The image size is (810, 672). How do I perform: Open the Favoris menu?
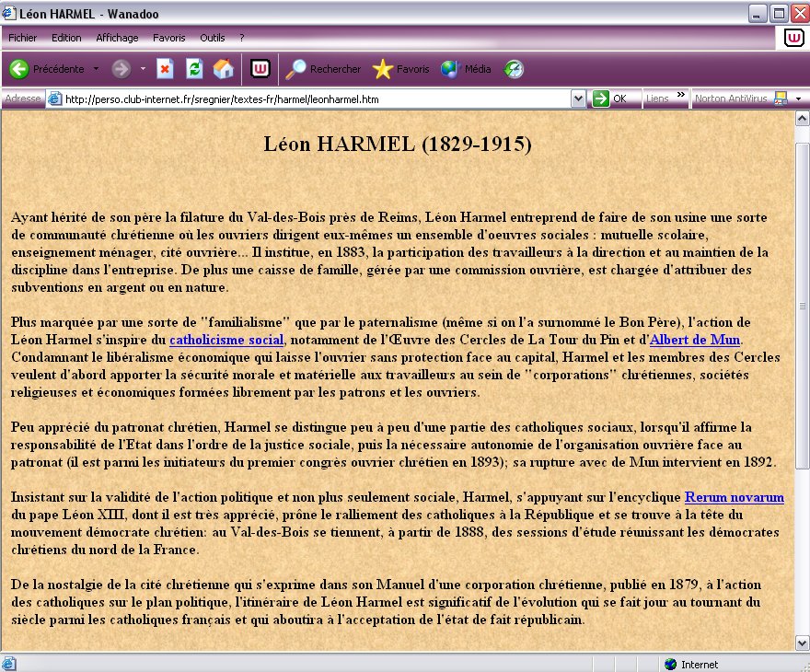tap(169, 38)
